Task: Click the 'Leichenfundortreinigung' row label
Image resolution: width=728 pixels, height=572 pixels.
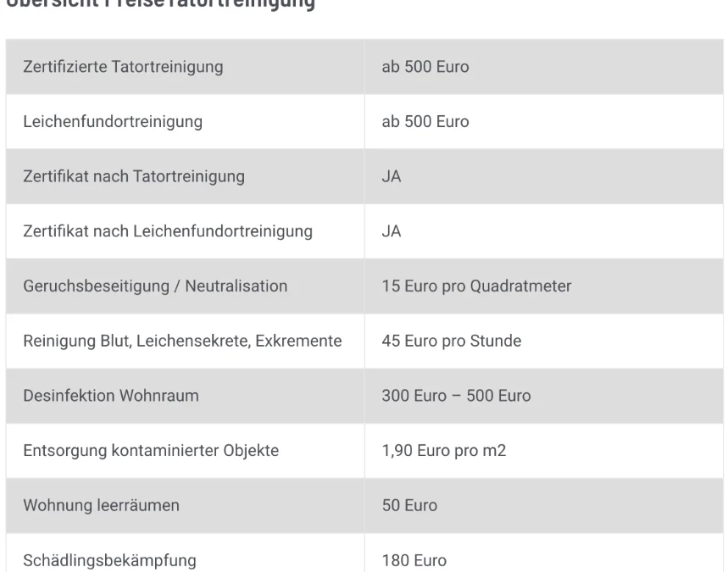Action: (113, 122)
